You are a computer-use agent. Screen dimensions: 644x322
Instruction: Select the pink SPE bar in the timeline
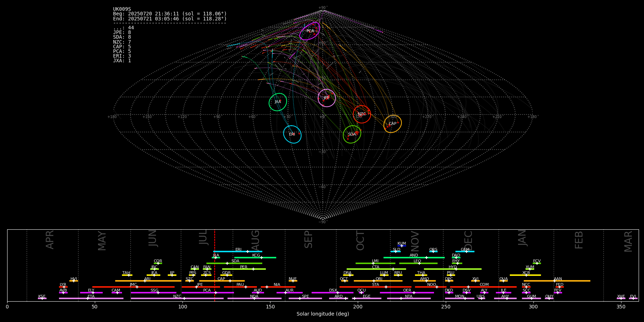(x=305, y=298)
